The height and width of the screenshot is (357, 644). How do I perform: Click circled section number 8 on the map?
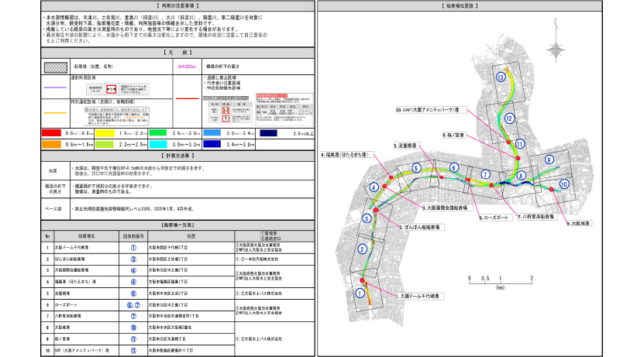click(x=521, y=175)
